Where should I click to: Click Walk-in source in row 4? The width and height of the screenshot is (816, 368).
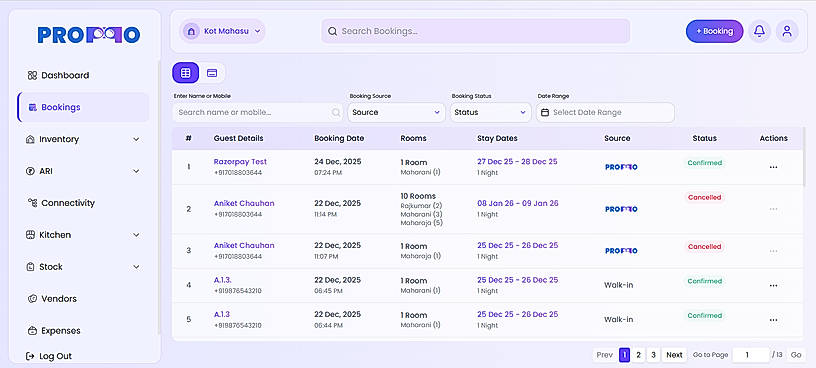[x=618, y=285]
